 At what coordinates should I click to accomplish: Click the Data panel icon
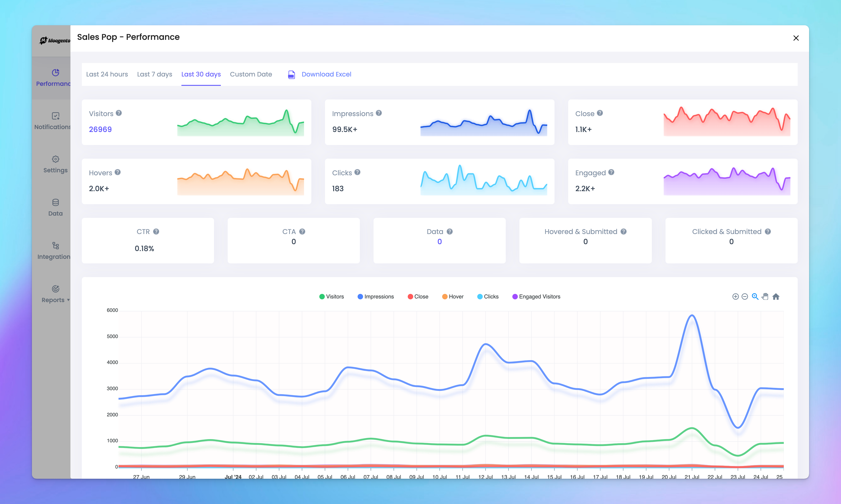55,202
